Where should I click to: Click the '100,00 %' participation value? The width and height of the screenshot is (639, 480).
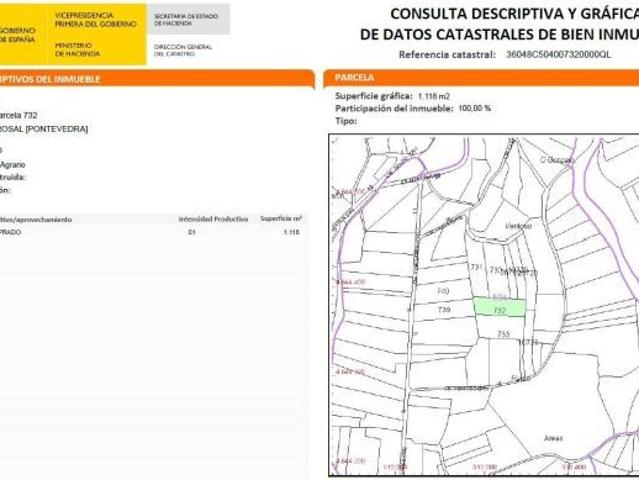[474, 108]
